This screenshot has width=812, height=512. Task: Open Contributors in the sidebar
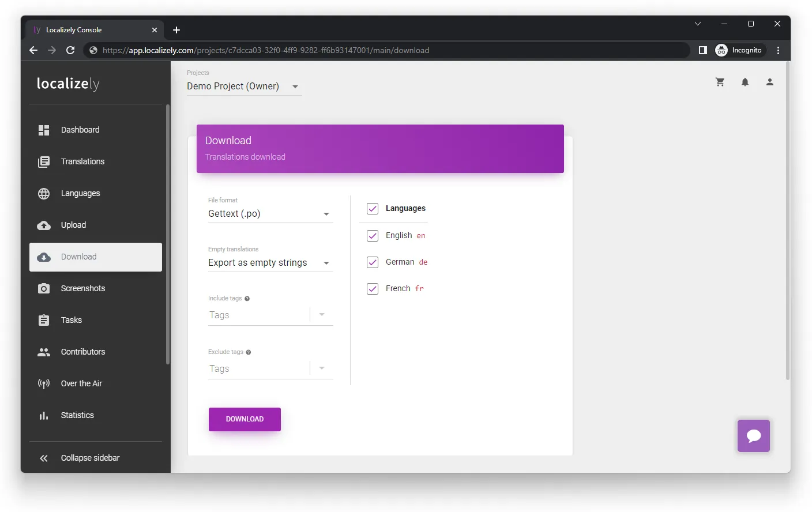tap(96, 352)
